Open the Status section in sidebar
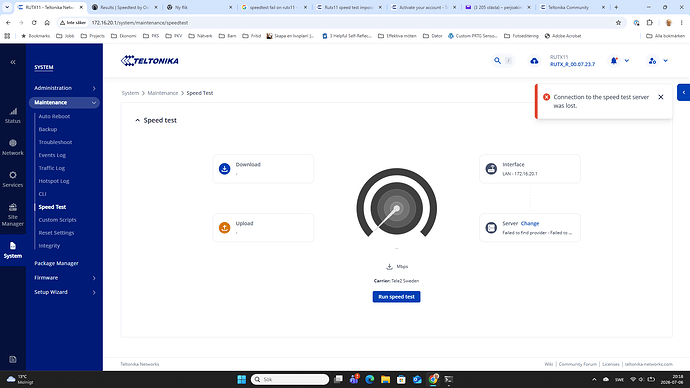The height and width of the screenshot is (388, 690). click(13, 116)
